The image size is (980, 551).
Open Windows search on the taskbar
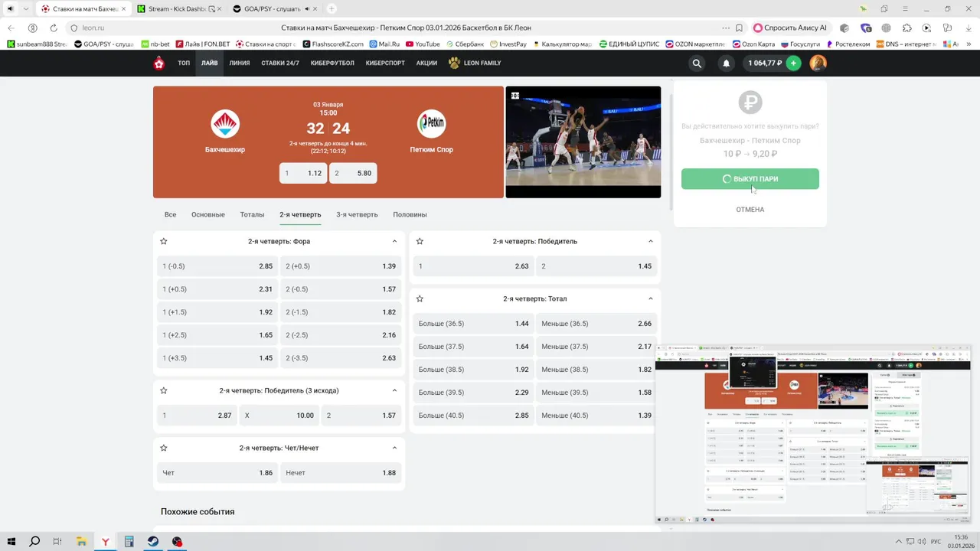(34, 542)
